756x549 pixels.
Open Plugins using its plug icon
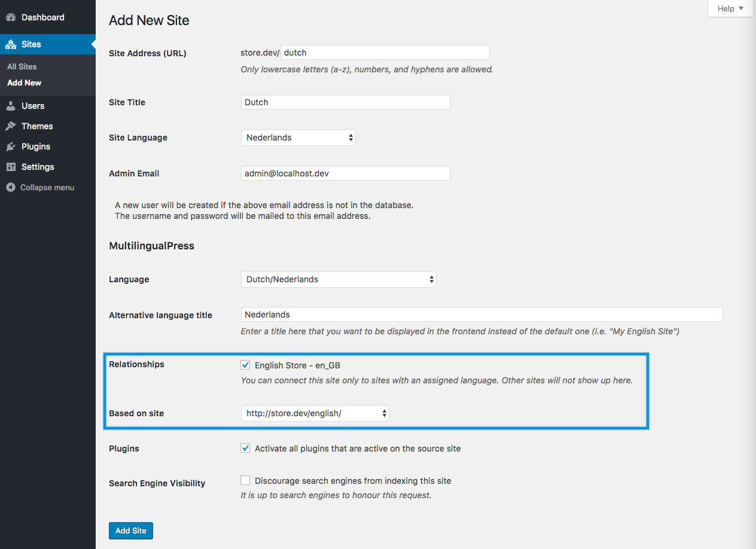coord(10,146)
